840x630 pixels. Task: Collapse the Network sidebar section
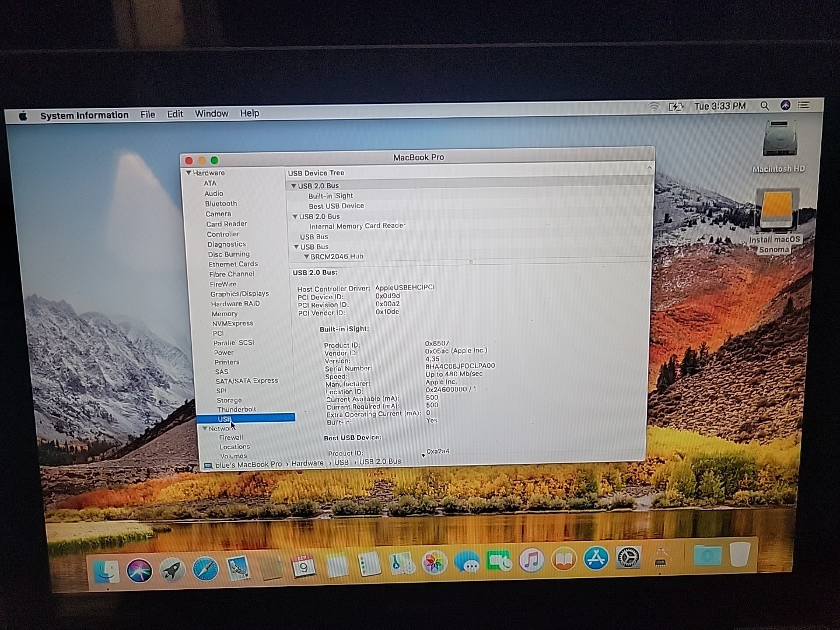[205, 429]
